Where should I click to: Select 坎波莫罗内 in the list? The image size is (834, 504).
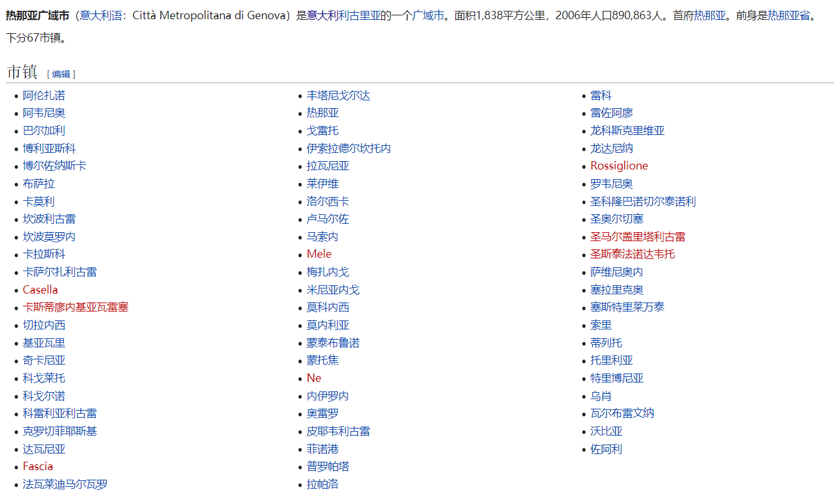pos(49,237)
